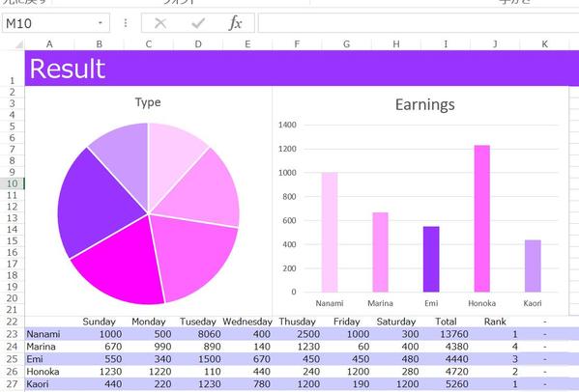The height and width of the screenshot is (392, 579).
Task: Click the Name Box showing M10
Action: [56, 23]
